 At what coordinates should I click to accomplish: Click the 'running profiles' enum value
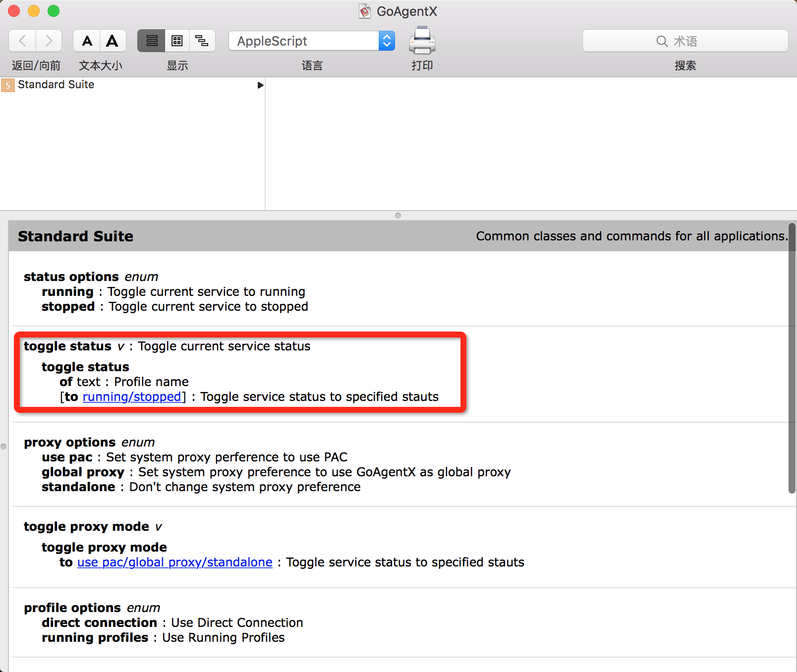tap(95, 637)
